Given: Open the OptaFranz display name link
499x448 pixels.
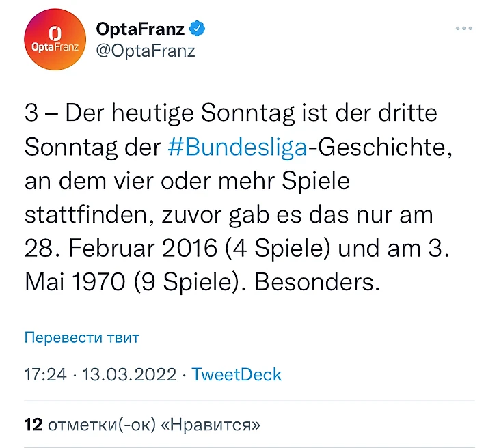Looking at the screenshot, I should 140,29.
